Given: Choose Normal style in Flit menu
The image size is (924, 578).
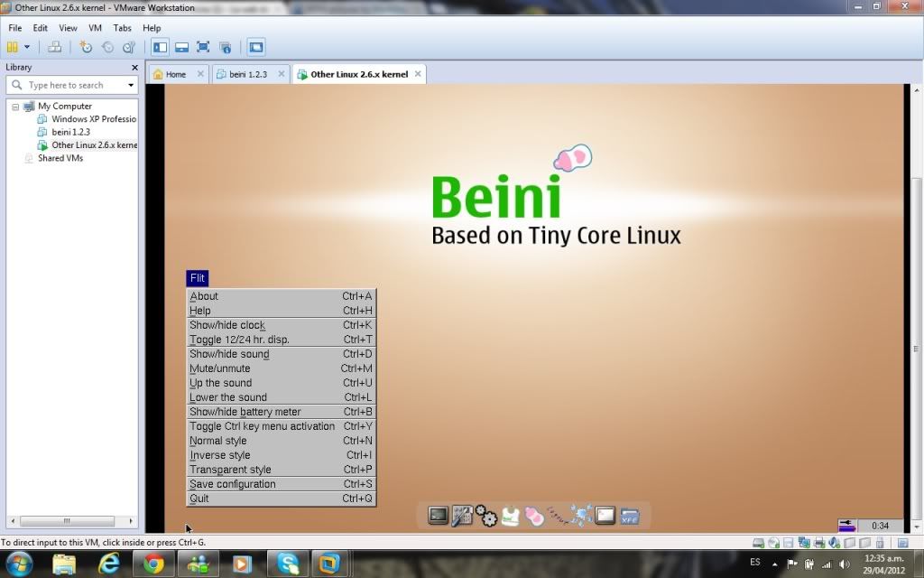Looking at the screenshot, I should [x=282, y=441].
